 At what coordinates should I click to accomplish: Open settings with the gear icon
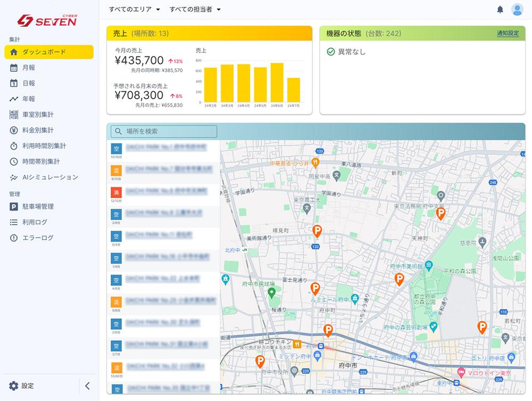(14, 386)
